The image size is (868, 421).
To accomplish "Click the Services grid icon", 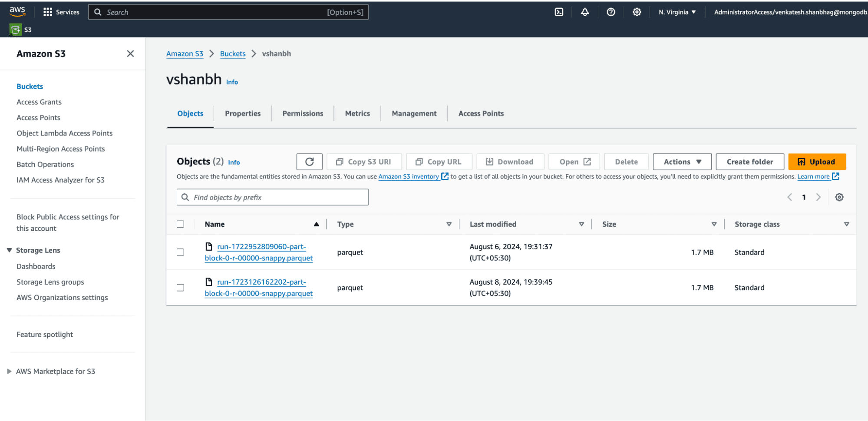I will [48, 12].
